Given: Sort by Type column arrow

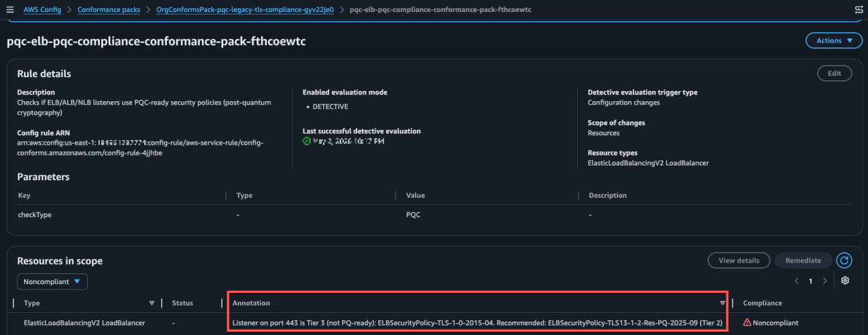Looking at the screenshot, I should tap(151, 304).
